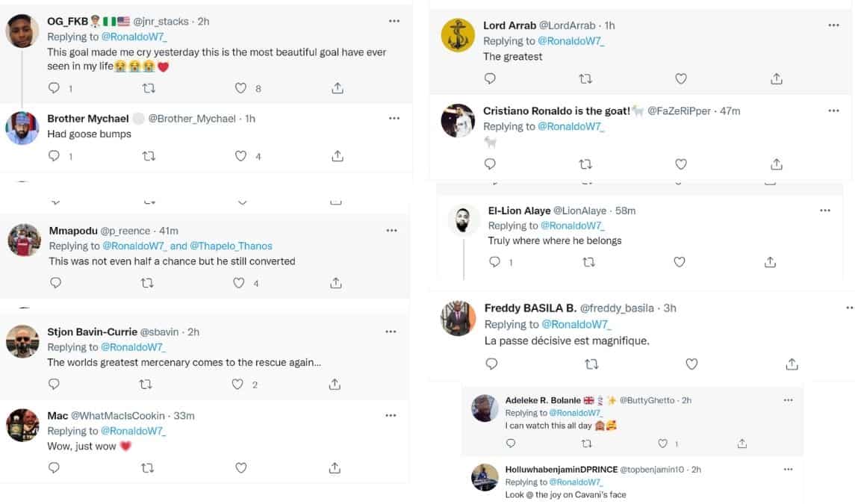Share Stjon Bavin-Currie's mercenary tweet

coord(335,384)
